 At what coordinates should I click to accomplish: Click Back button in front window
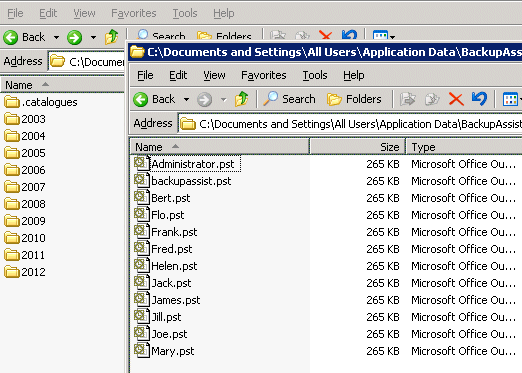coord(154,99)
